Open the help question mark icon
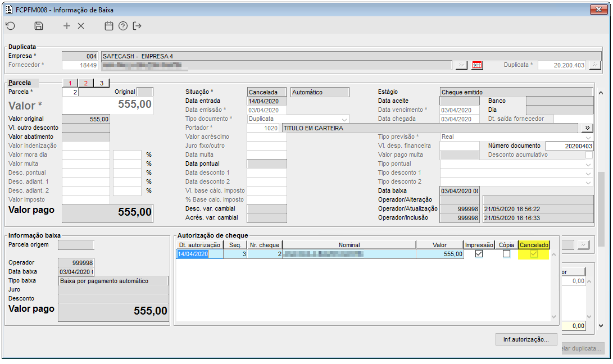This screenshot has height=364, width=613. click(x=123, y=26)
